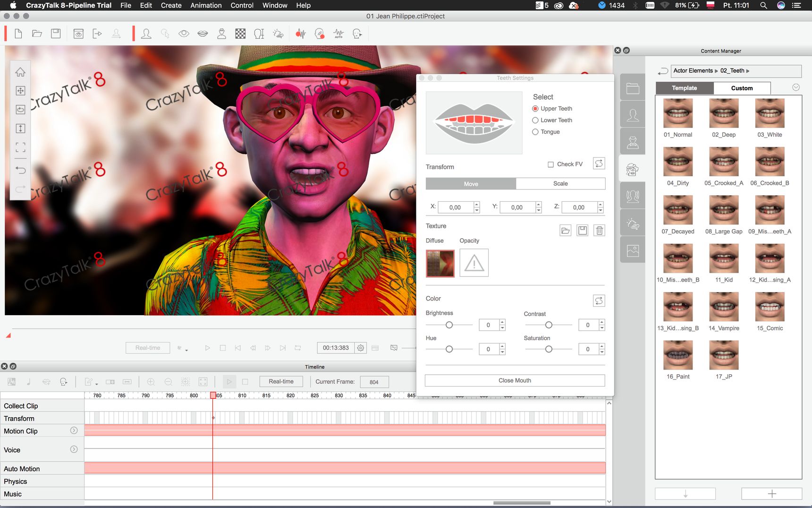812x508 pixels.
Task: Open the head orientation profile icon
Action: pos(259,34)
